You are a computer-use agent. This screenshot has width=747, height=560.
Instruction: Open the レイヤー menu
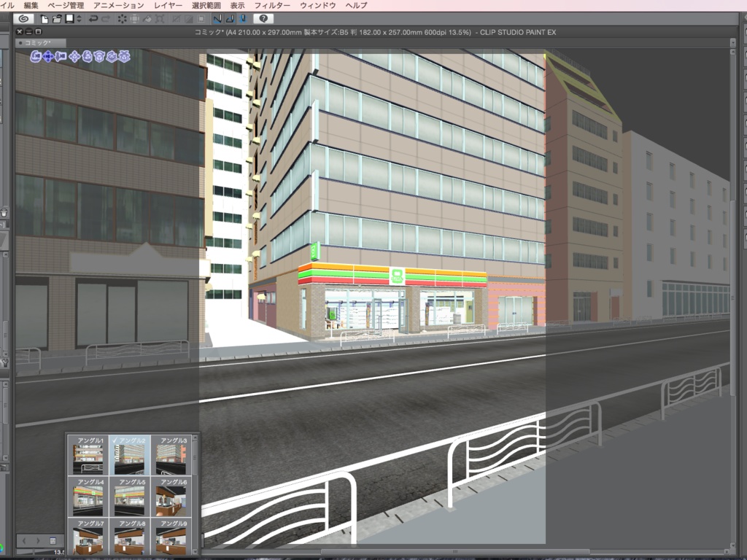(x=169, y=5)
